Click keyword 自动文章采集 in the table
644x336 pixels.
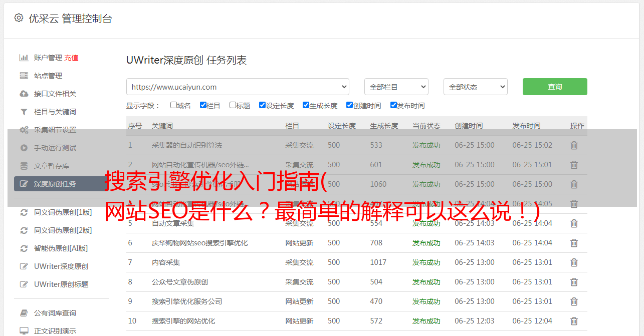173,223
